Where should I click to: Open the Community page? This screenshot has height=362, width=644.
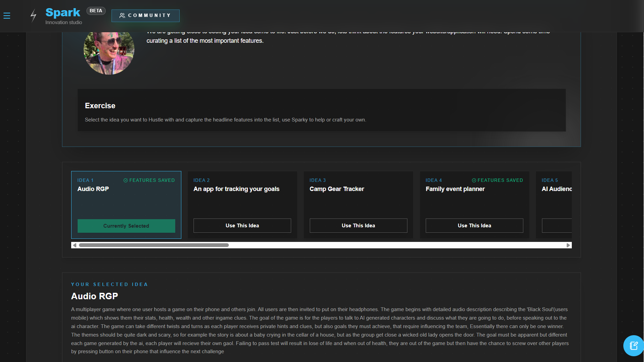click(145, 16)
